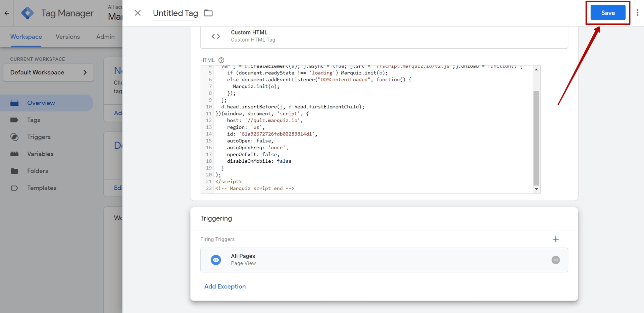Add a firing trigger with plus icon
The image size is (644, 313).
(556, 239)
